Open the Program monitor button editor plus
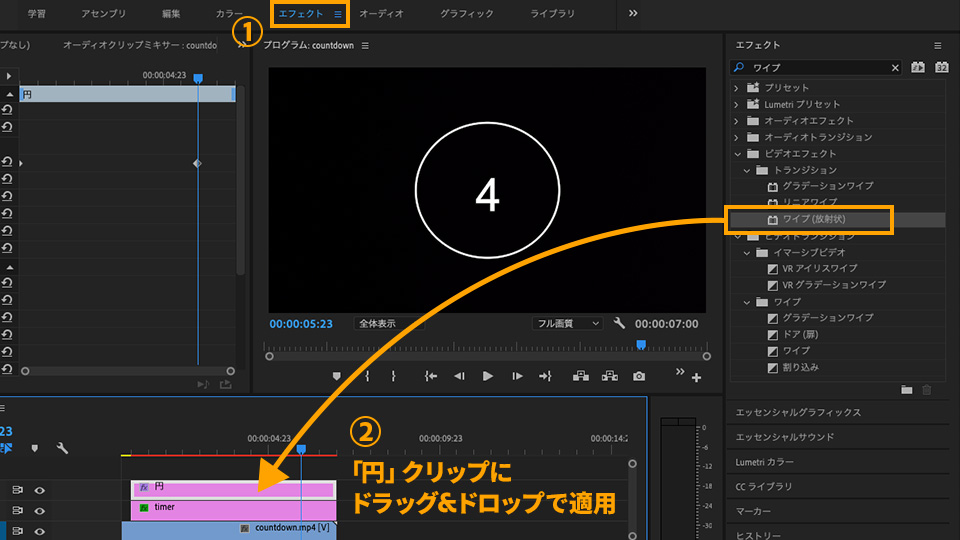The height and width of the screenshot is (540, 960). tap(696, 378)
